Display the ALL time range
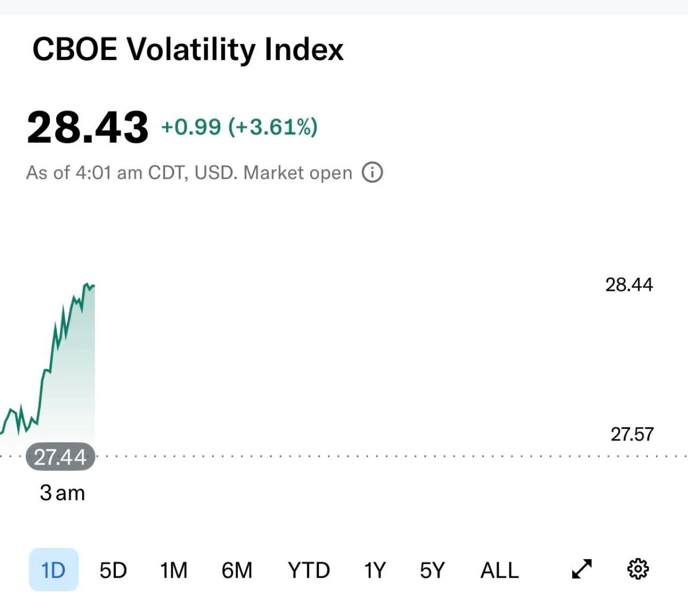This screenshot has height=616, width=688. click(499, 570)
